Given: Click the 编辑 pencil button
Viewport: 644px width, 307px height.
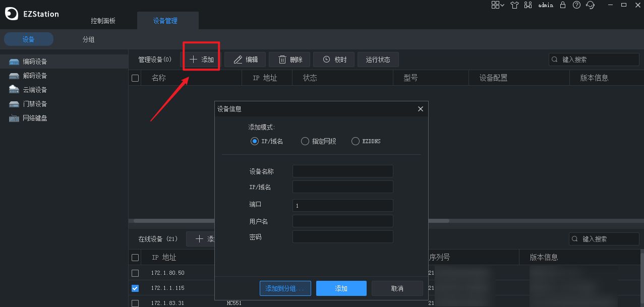Looking at the screenshot, I should click(x=246, y=59).
